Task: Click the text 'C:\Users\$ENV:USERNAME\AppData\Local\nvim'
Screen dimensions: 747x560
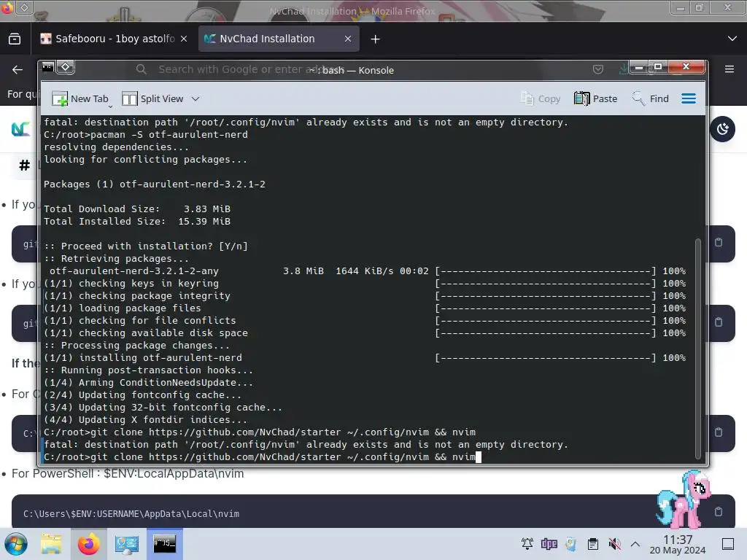Action: pyautogui.click(x=131, y=514)
